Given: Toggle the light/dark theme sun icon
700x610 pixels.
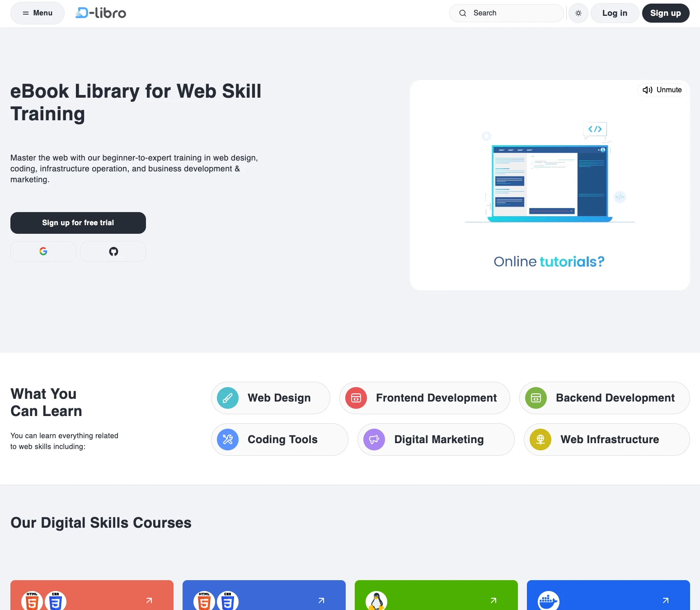Looking at the screenshot, I should click(x=578, y=13).
